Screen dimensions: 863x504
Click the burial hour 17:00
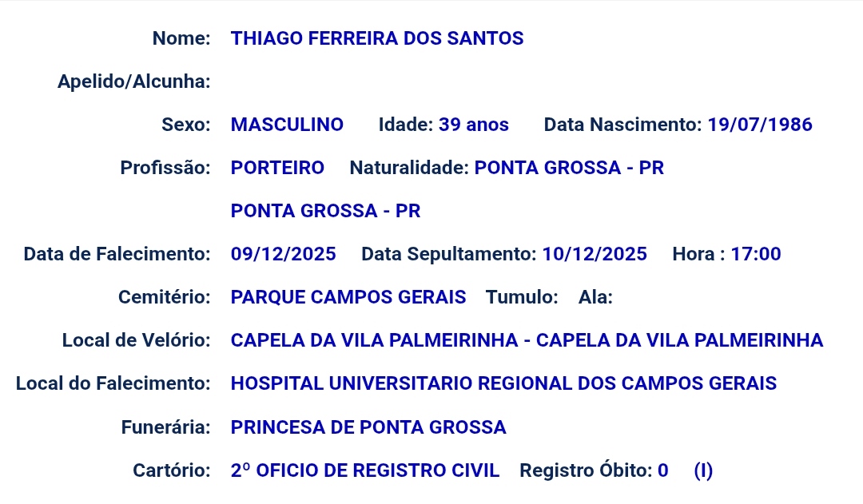point(755,254)
